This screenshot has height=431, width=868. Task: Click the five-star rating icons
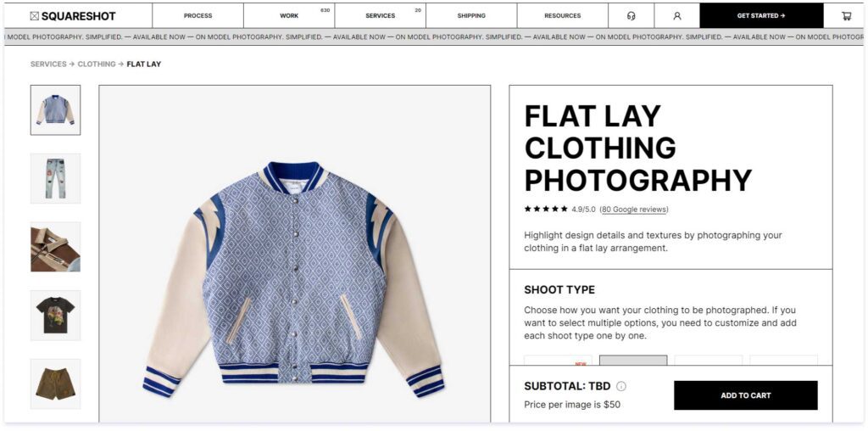pos(546,209)
